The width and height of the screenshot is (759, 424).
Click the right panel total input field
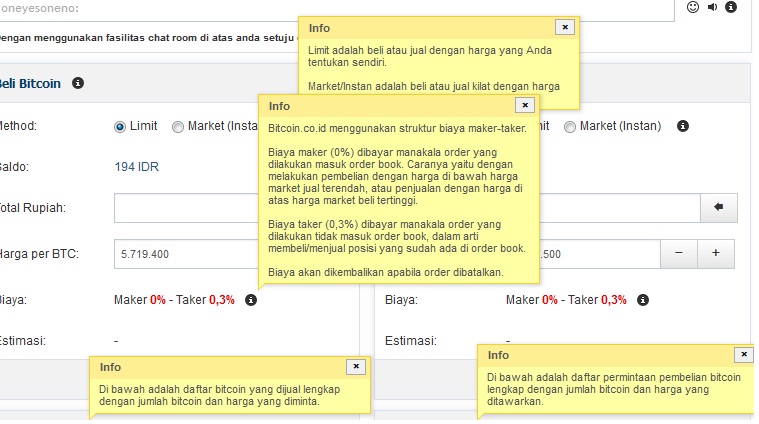620,208
